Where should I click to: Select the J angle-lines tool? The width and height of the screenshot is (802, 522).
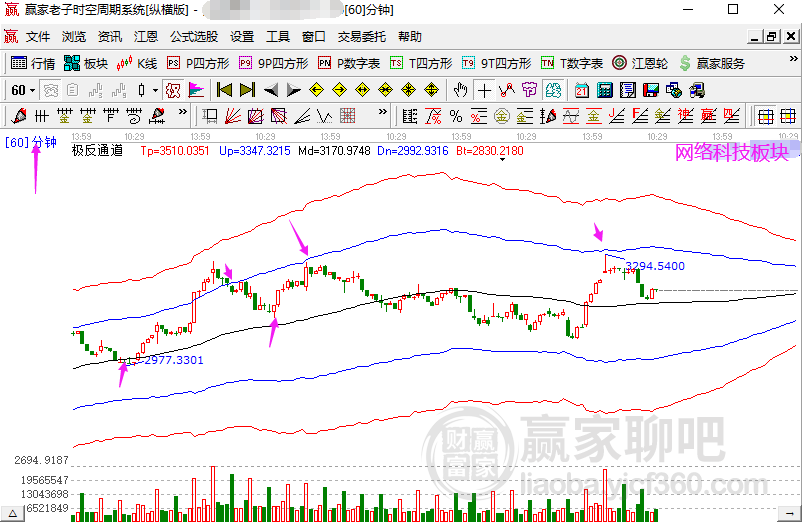617,116
